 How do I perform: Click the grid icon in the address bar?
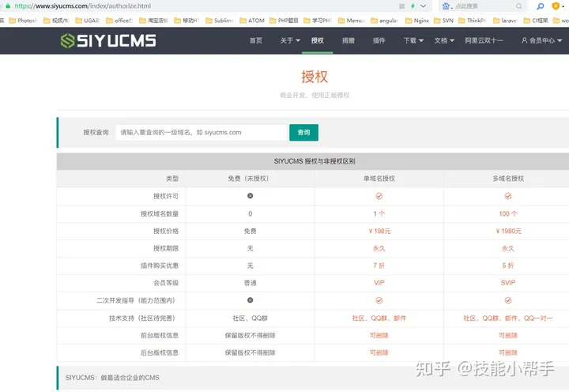click(x=401, y=6)
